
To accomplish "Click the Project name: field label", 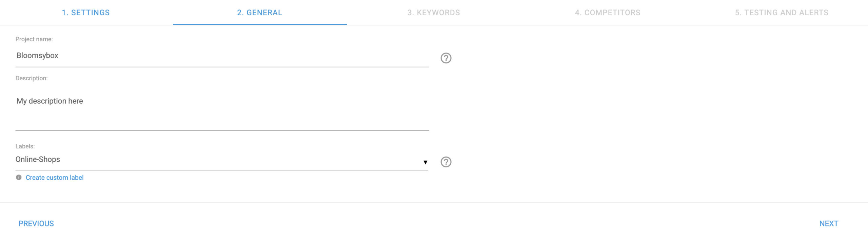I will 34,39.
